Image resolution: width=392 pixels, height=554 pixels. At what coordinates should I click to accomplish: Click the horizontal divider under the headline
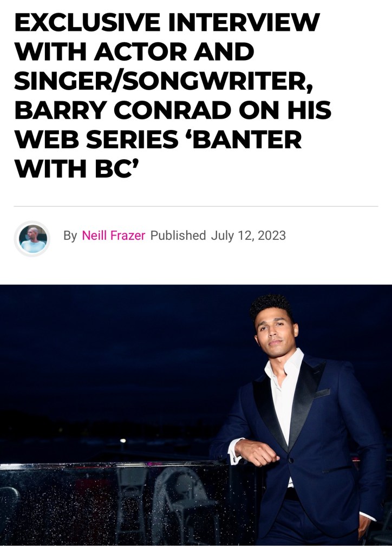[196, 206]
